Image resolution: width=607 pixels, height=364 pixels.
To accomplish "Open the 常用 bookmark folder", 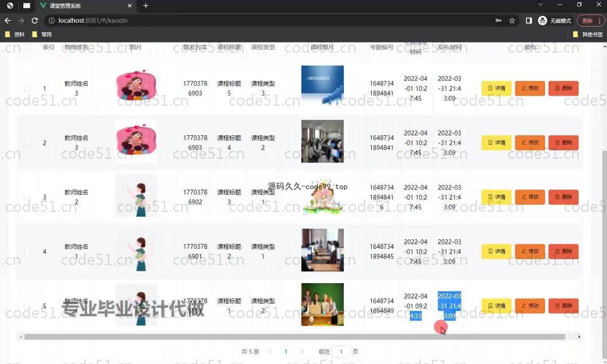I will point(42,34).
